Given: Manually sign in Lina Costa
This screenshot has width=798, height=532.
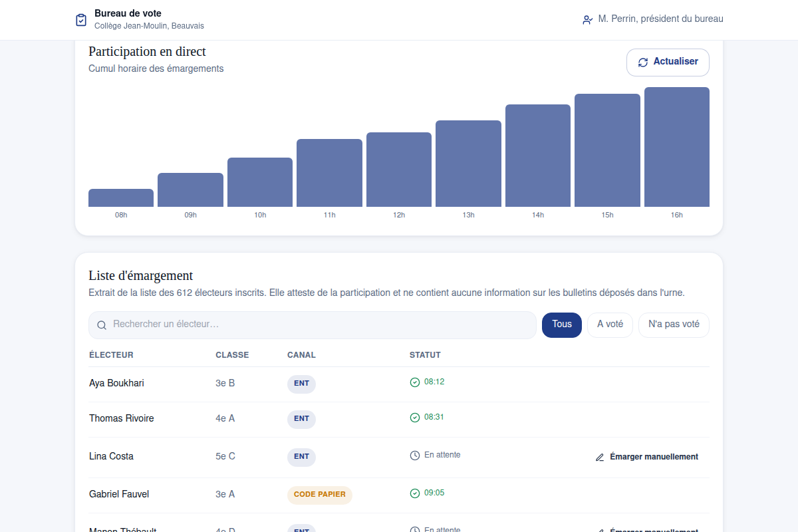Looking at the screenshot, I should [x=646, y=458].
